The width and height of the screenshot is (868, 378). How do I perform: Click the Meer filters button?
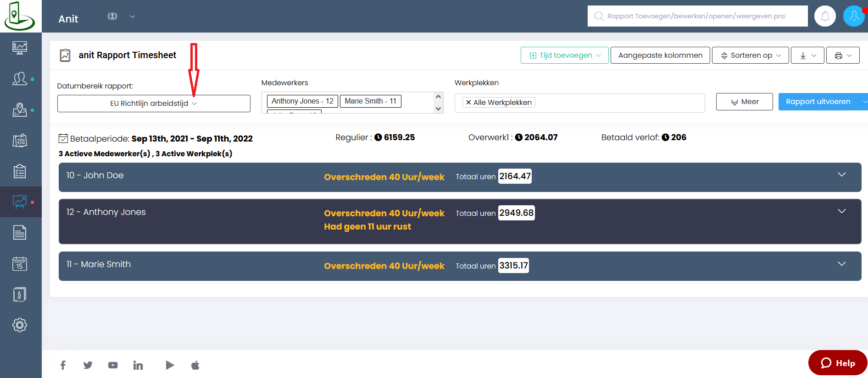[744, 102]
